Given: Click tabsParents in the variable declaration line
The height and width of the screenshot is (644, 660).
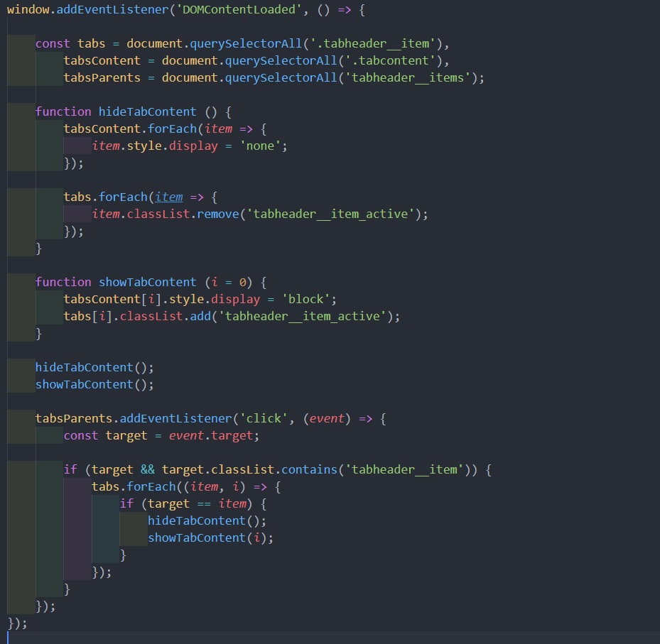Looking at the screenshot, I should click(102, 78).
